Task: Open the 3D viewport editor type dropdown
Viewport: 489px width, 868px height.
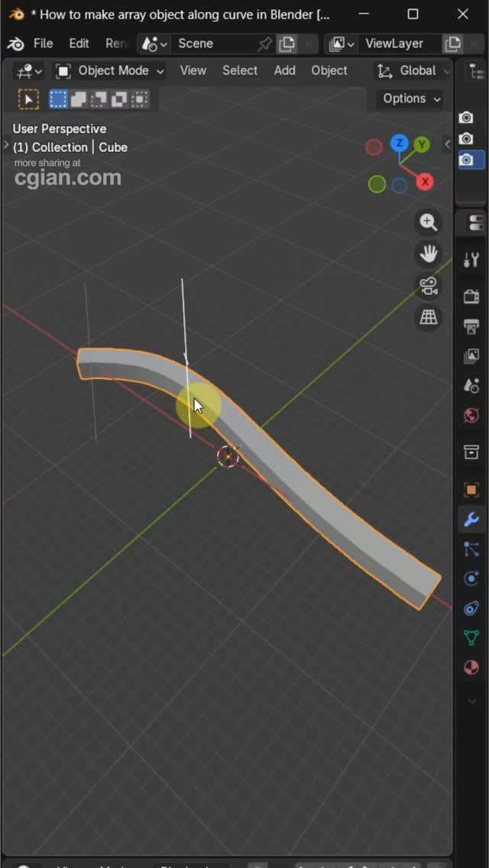Action: (29, 71)
